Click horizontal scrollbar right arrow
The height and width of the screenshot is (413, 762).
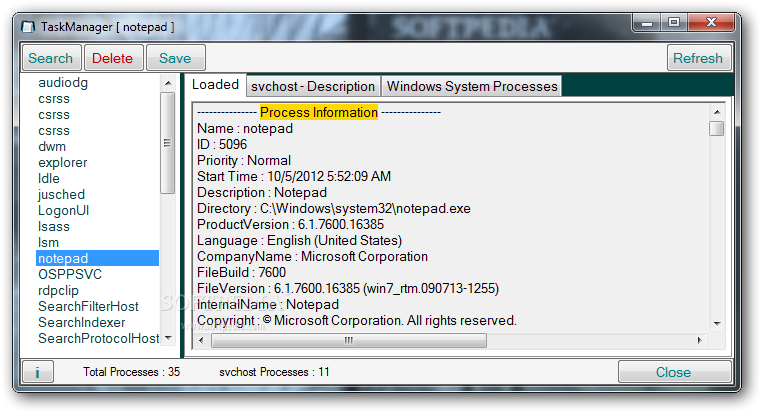pos(699,340)
